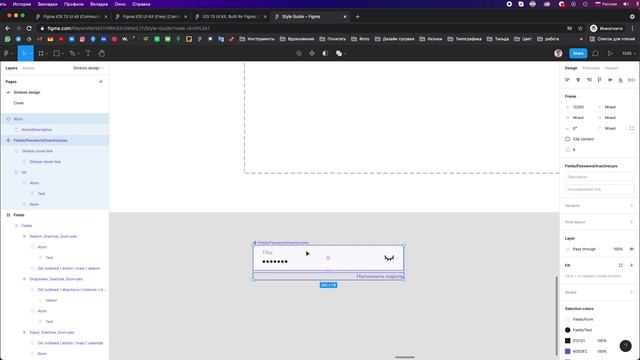Align selection horizontal centers

pos(578,80)
